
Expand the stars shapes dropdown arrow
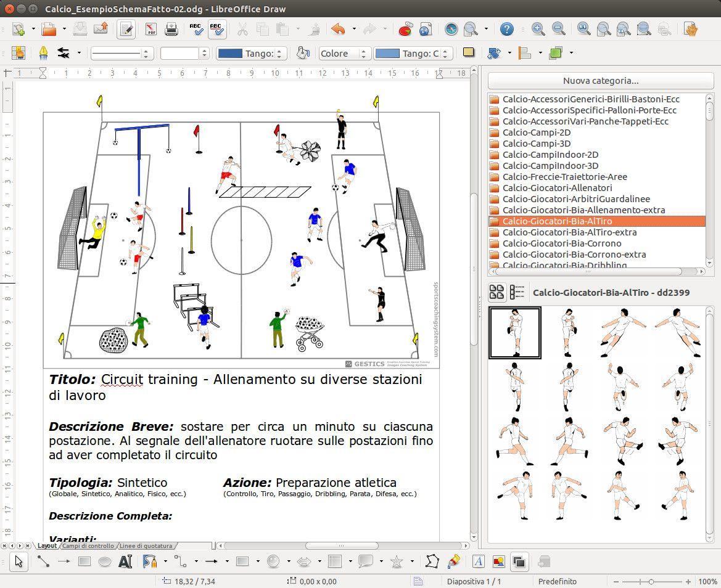[x=412, y=561]
